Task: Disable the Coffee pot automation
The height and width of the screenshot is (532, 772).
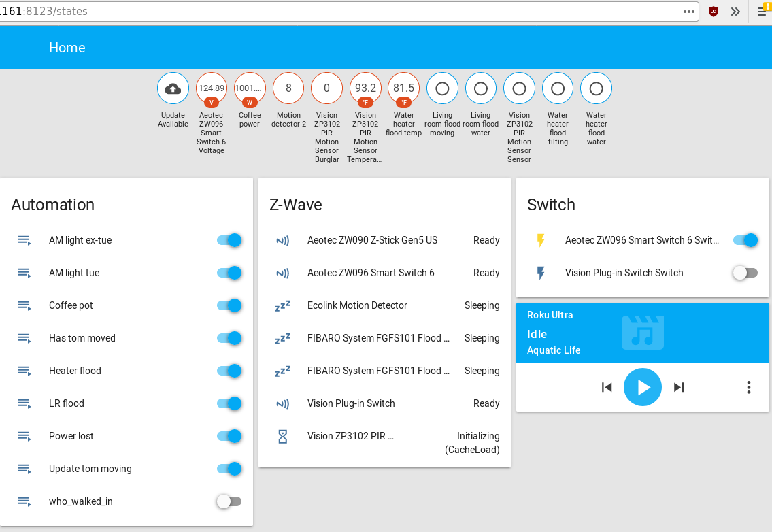Action: pos(229,305)
